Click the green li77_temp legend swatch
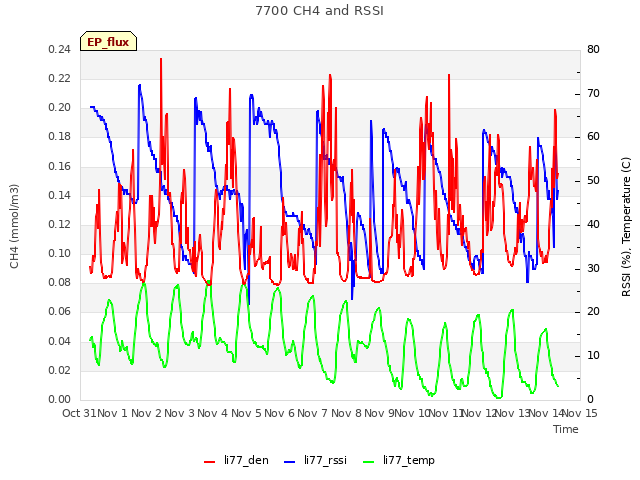The image size is (640, 480). [x=368, y=462]
